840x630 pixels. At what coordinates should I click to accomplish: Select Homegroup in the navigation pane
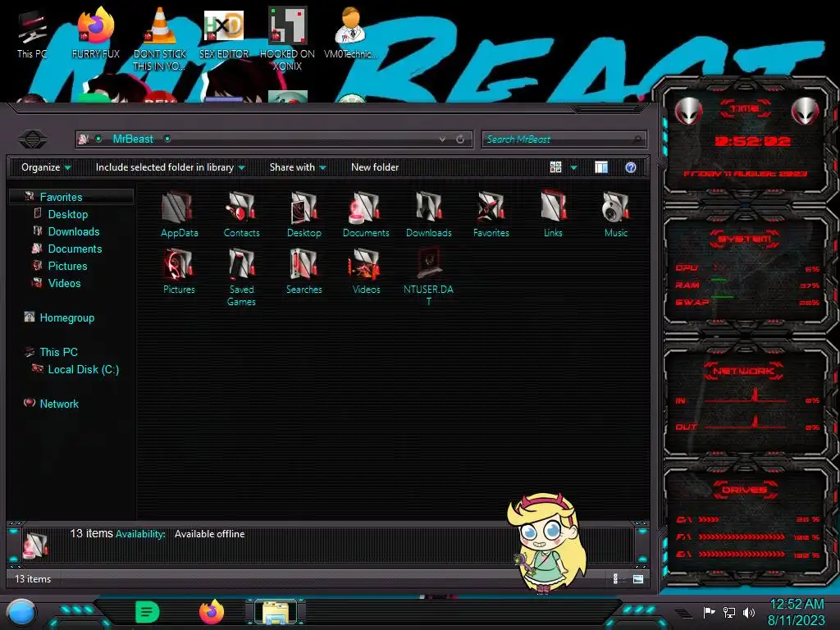click(x=66, y=317)
